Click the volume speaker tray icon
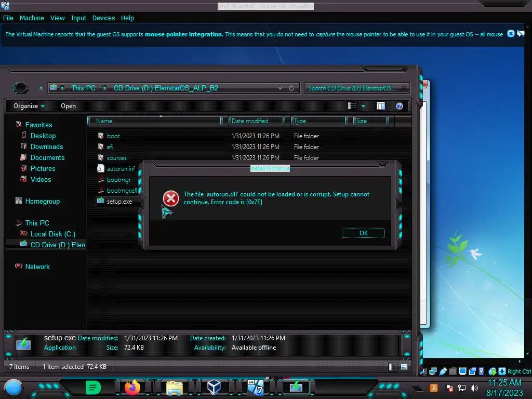532x399 pixels. pyautogui.click(x=474, y=388)
